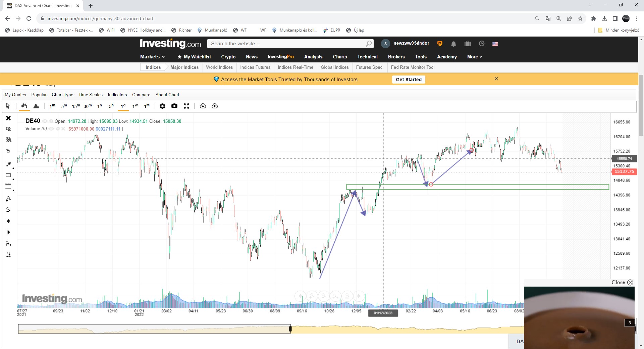Click the Get Started button
This screenshot has height=349, width=644.
pyautogui.click(x=409, y=80)
